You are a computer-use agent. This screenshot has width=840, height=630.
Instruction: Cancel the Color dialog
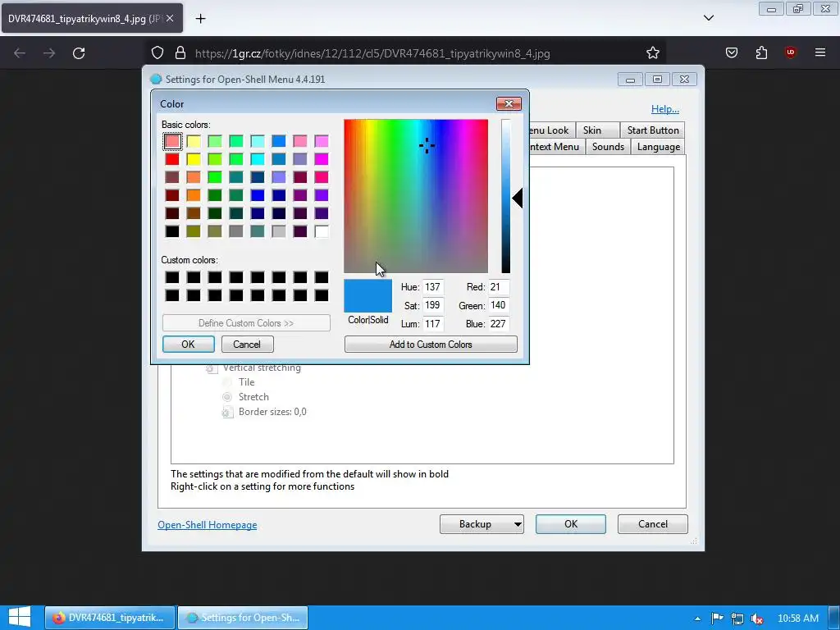[247, 345]
